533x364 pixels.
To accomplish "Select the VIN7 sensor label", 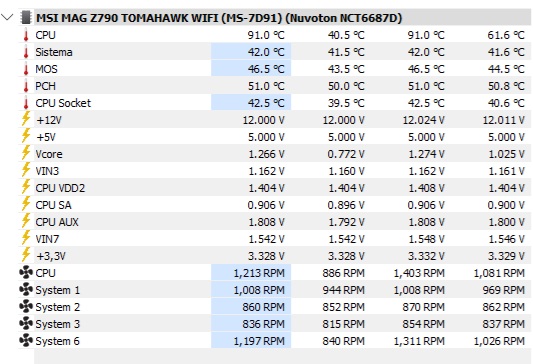I will pyautogui.click(x=47, y=239).
